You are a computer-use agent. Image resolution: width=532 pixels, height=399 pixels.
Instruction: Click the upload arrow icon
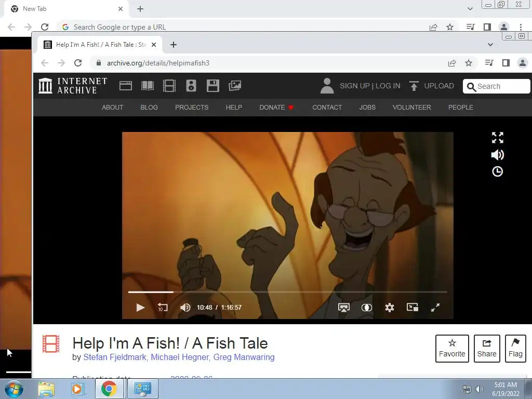(x=414, y=86)
